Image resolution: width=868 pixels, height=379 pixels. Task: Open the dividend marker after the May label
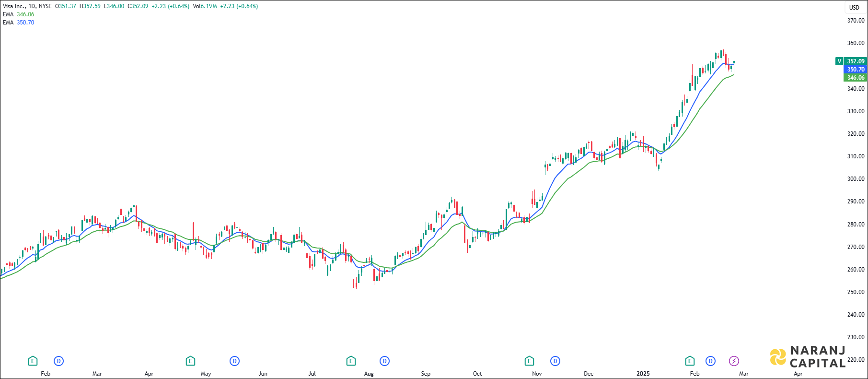point(234,361)
